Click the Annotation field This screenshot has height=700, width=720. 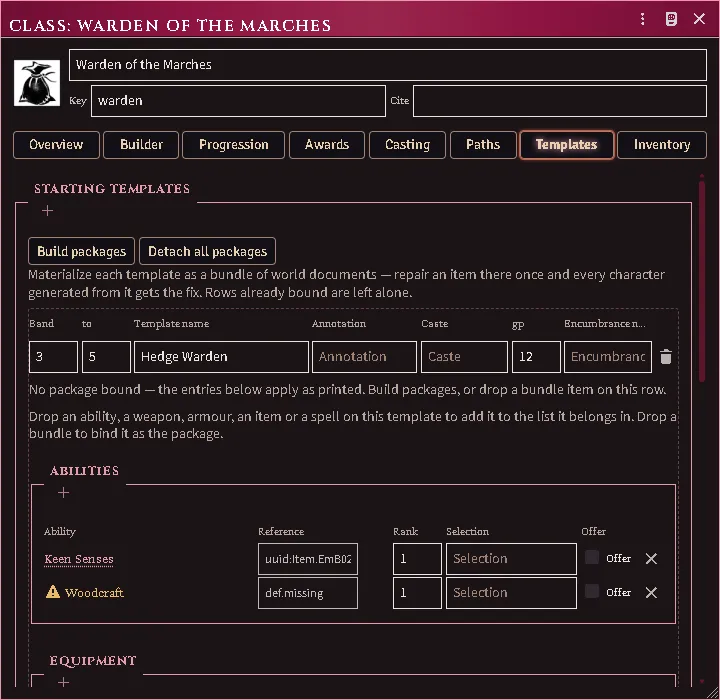coord(364,356)
